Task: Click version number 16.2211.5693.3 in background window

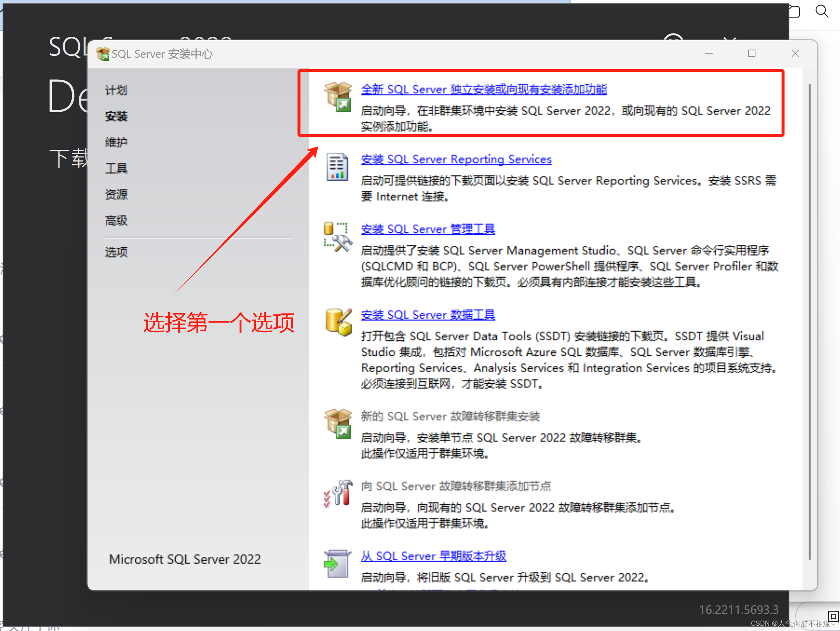Action: (739, 610)
